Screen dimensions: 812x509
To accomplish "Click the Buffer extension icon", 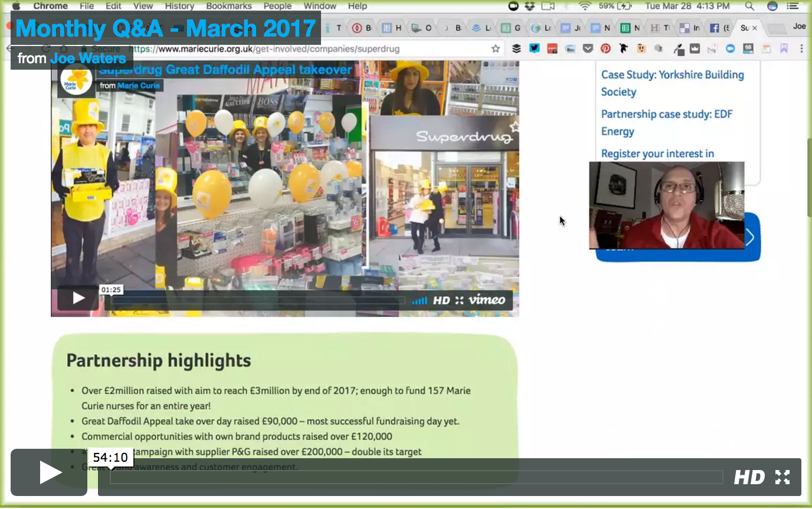I will pyautogui.click(x=516, y=48).
